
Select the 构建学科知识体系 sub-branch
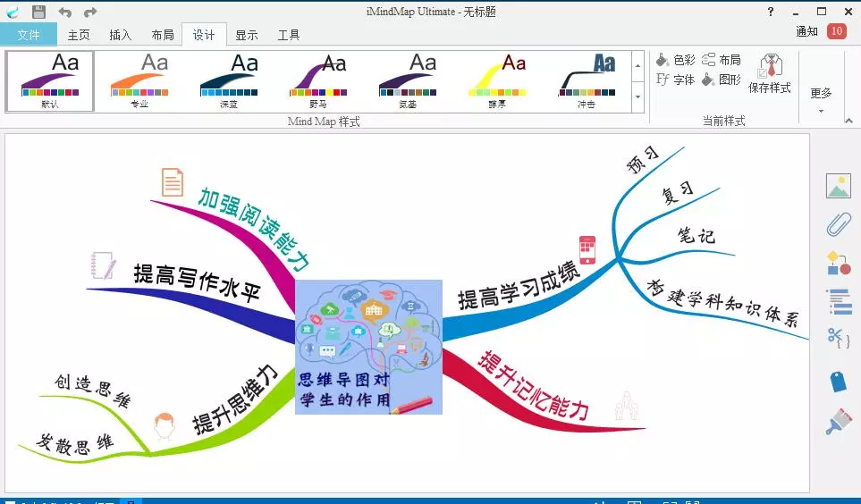[x=722, y=303]
